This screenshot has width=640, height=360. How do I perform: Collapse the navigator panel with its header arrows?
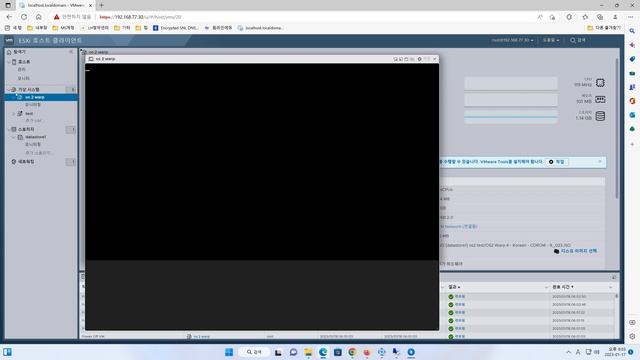click(71, 52)
